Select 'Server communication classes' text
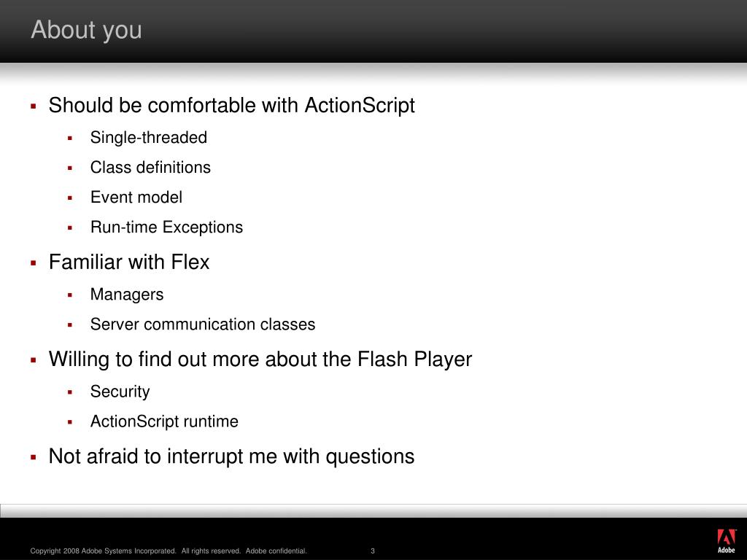Screen dimensions: 747x560 [203, 324]
